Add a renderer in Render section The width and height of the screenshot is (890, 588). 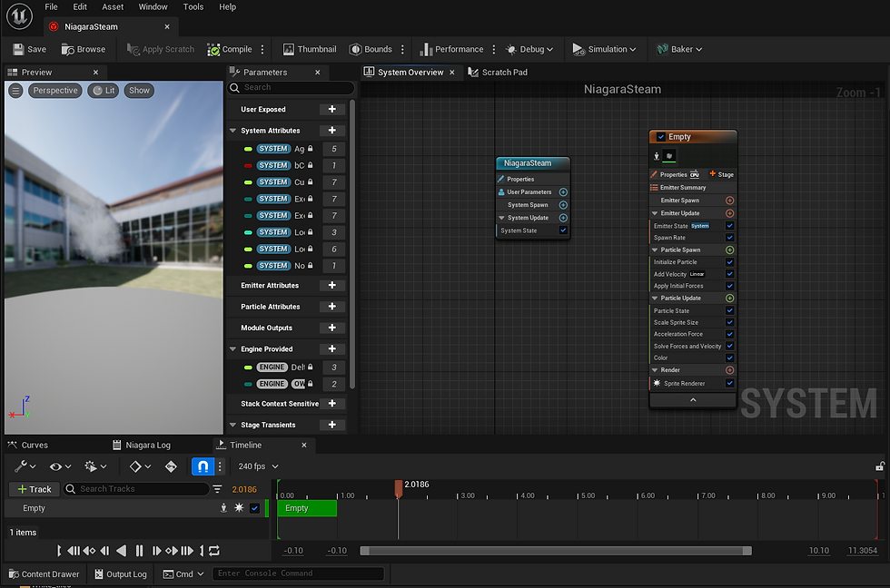[x=730, y=369]
